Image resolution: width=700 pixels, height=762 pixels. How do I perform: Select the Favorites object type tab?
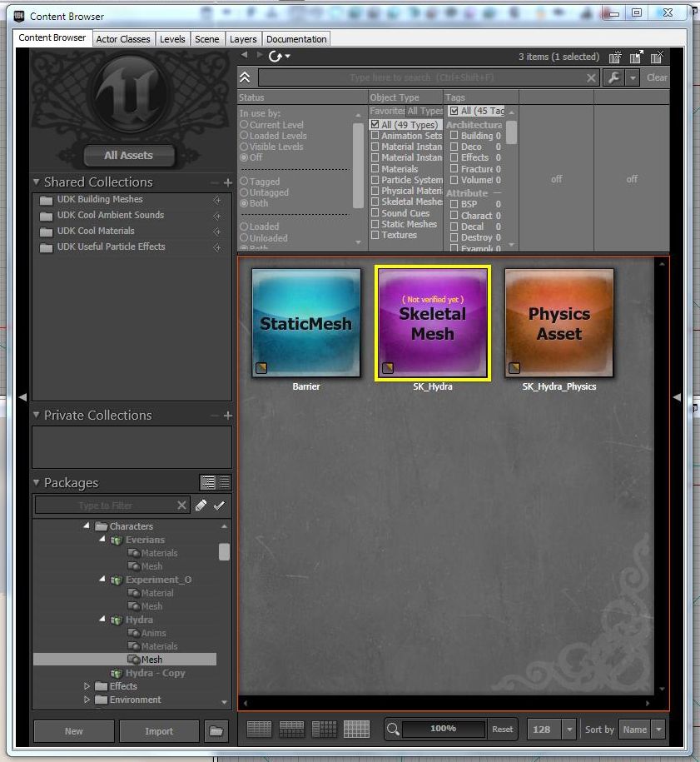point(387,111)
